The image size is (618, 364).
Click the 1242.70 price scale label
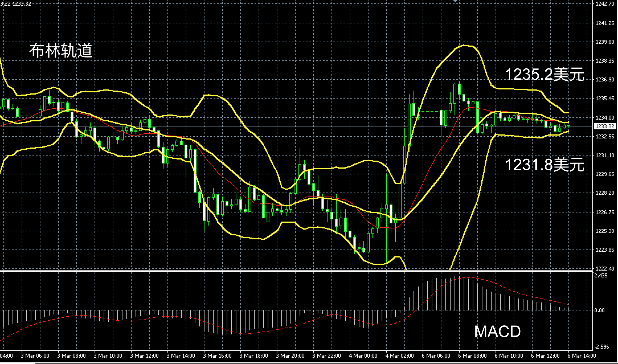coord(605,4)
